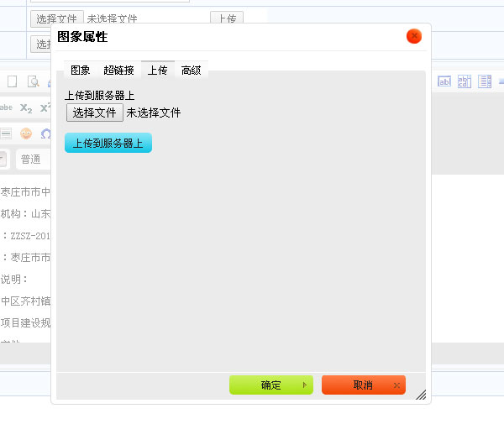This screenshot has width=504, height=445.
Task: Insert a text field form element
Action: click(444, 81)
